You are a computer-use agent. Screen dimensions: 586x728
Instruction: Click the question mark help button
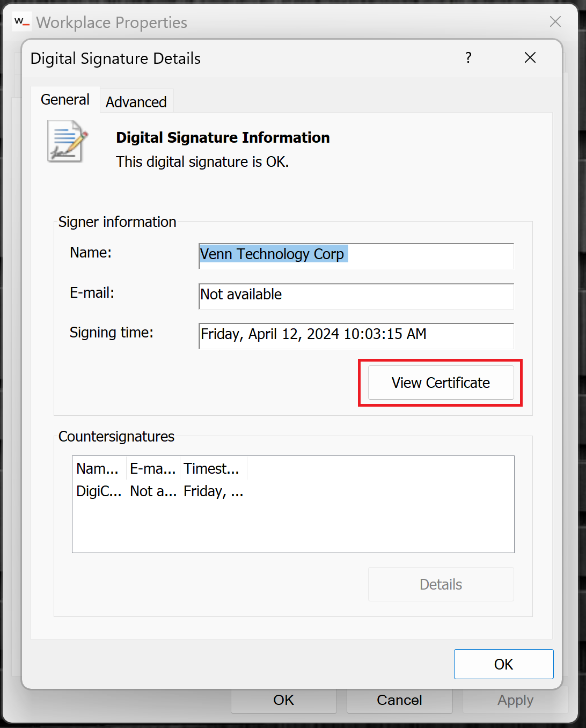point(468,58)
